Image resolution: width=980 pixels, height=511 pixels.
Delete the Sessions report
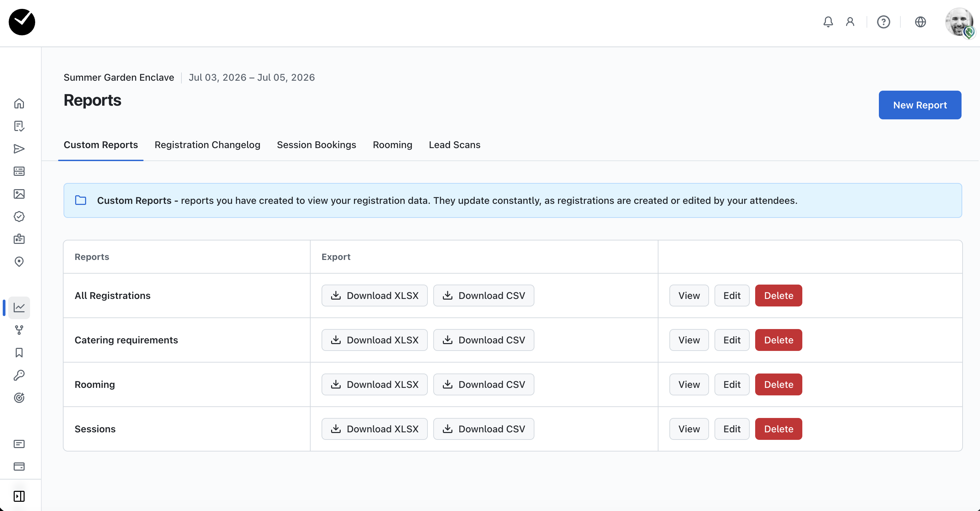coord(778,429)
